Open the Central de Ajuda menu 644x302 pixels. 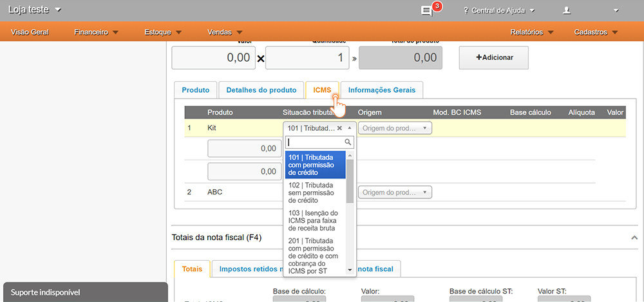(499, 10)
